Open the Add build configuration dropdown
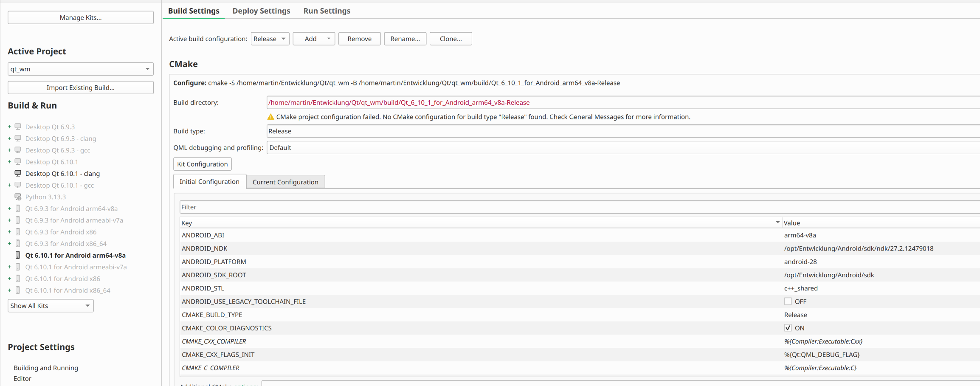 (x=314, y=39)
